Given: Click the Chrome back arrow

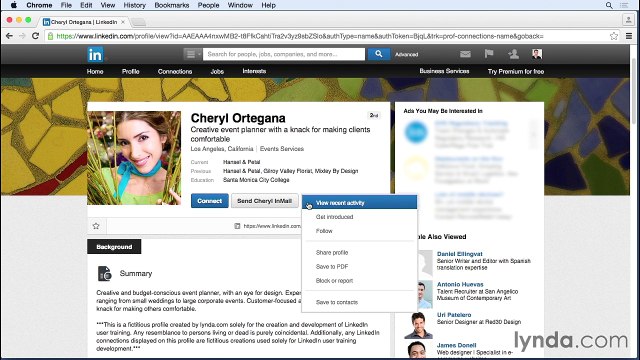Looking at the screenshot, I should (x=9, y=36).
